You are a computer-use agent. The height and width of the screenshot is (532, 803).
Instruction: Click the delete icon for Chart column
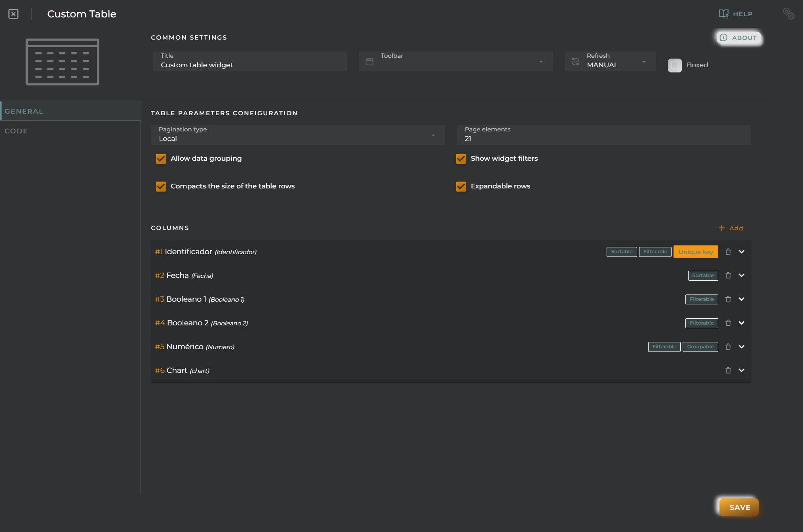tap(728, 370)
